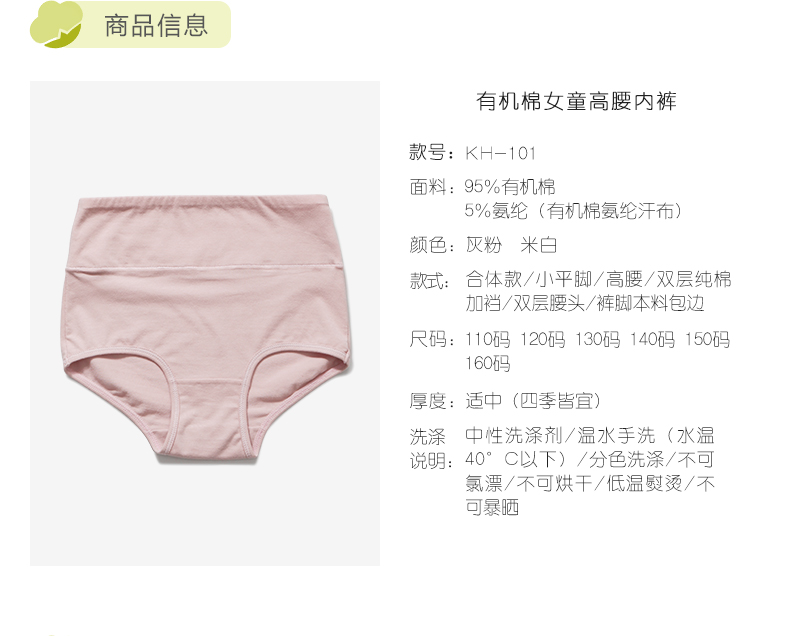Select the 灰粉 color option
The width and height of the screenshot is (790, 636).
484,245
